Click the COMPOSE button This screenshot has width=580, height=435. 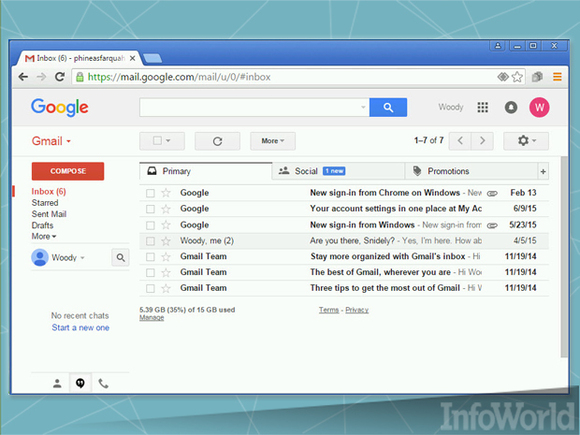coord(68,171)
